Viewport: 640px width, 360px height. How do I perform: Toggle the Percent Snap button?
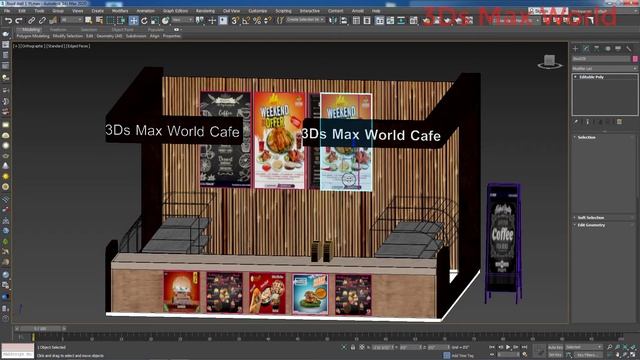click(x=257, y=20)
